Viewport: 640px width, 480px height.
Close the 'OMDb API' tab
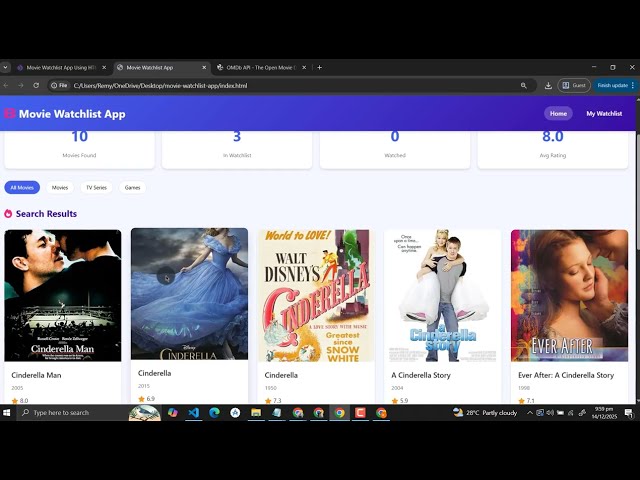point(304,68)
